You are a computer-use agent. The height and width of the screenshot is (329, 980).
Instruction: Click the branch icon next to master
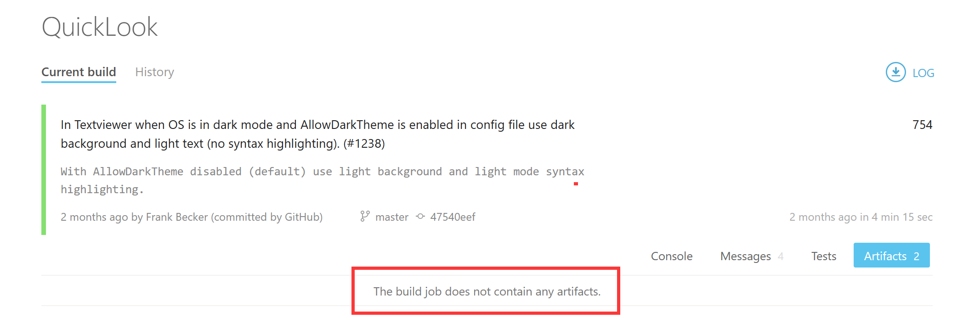[x=364, y=217]
